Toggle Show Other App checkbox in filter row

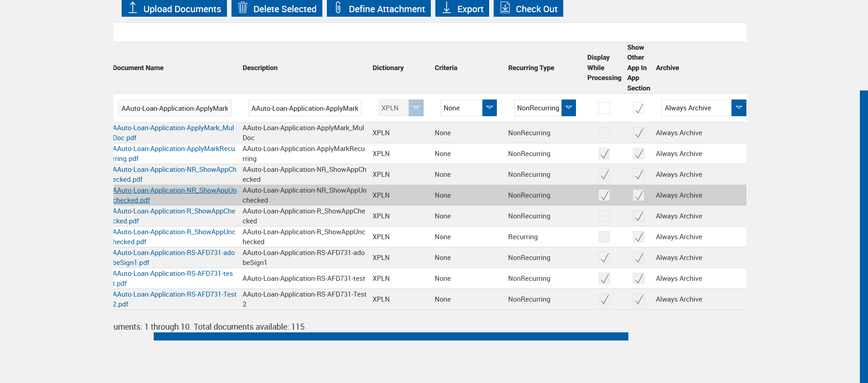[x=638, y=108]
